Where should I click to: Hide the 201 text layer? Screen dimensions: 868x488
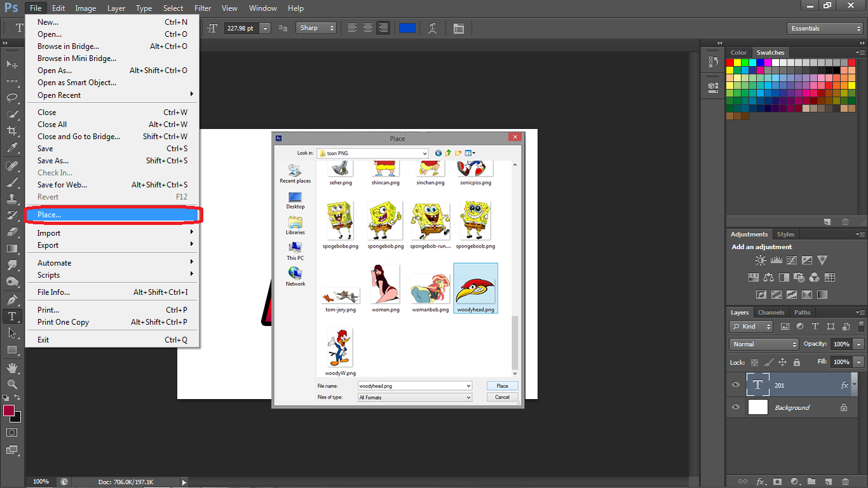point(736,385)
